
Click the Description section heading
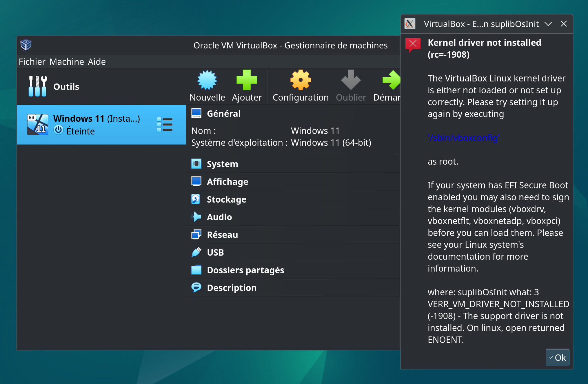coord(232,288)
